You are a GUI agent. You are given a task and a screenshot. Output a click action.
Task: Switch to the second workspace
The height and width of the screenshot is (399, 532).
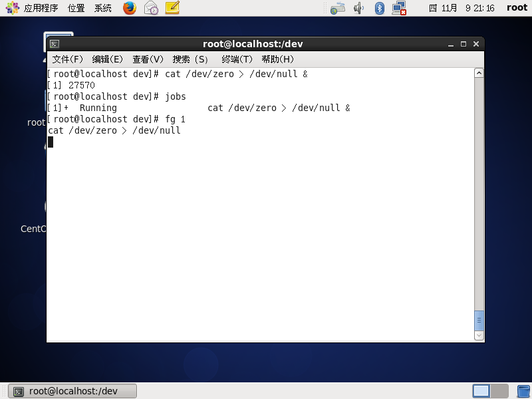[499, 391]
